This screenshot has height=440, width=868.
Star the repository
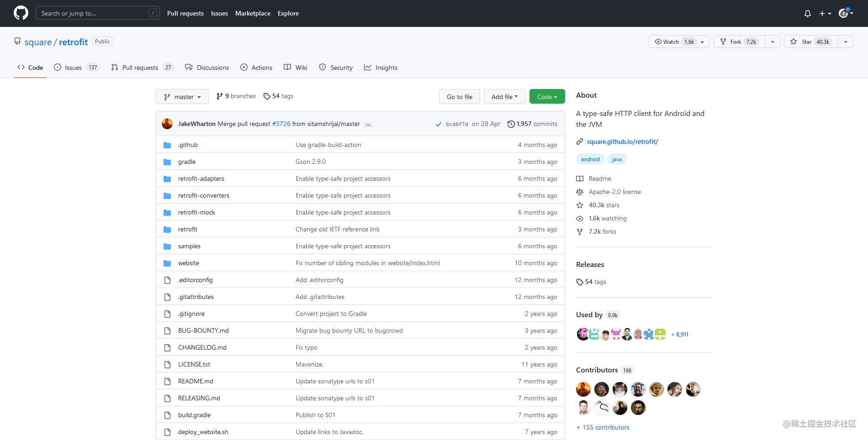click(x=811, y=42)
